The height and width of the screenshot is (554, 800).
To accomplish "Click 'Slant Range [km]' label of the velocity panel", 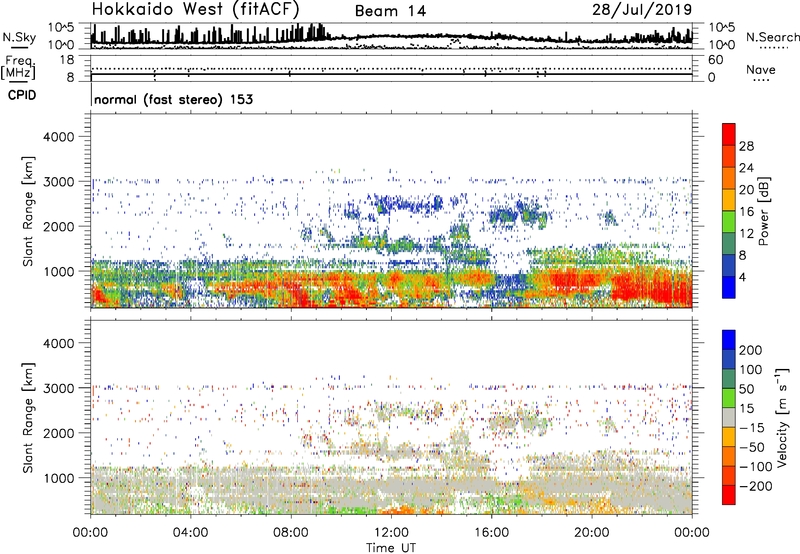I will pos(28,418).
